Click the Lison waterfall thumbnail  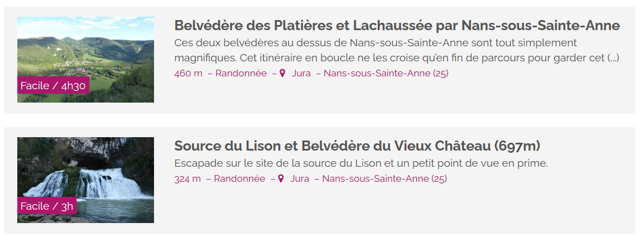point(85,180)
